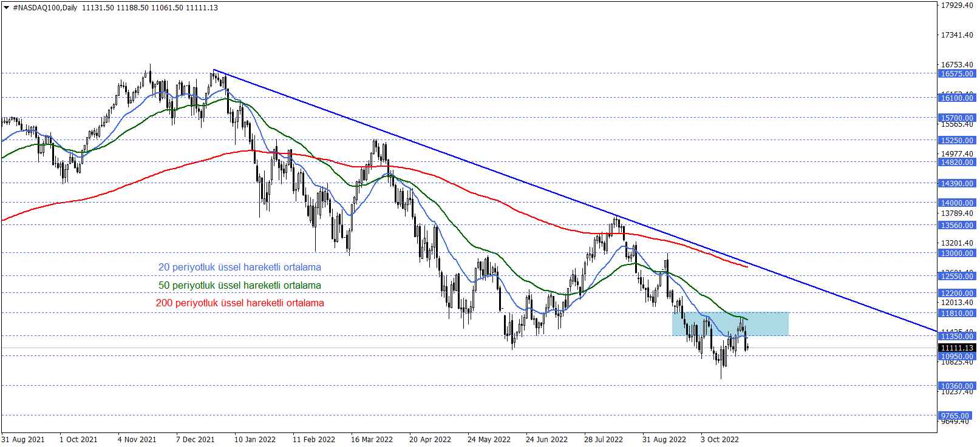Click the 20 periyotluk üssel hareketli ortalama label
This screenshot has height=447, width=980.
pos(240,267)
